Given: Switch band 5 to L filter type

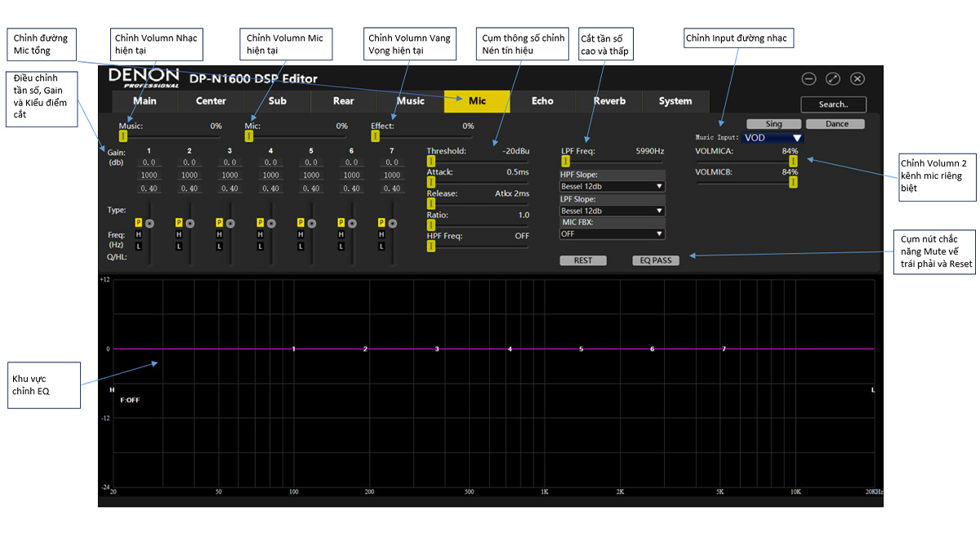Looking at the screenshot, I should pos(301,247).
